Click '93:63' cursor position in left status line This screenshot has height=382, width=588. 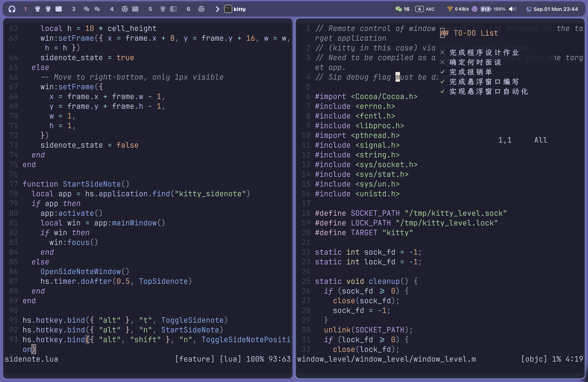[x=279, y=359]
